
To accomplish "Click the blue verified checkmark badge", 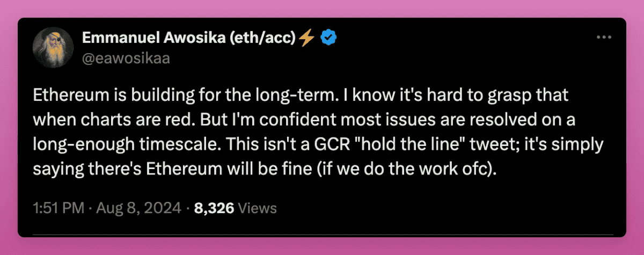I will [x=328, y=38].
